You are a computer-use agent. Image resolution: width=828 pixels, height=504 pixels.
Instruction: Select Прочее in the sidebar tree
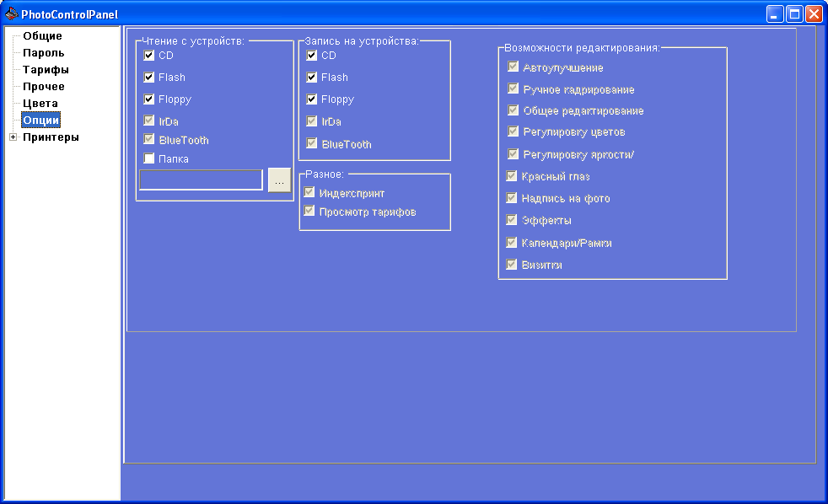pyautogui.click(x=43, y=87)
